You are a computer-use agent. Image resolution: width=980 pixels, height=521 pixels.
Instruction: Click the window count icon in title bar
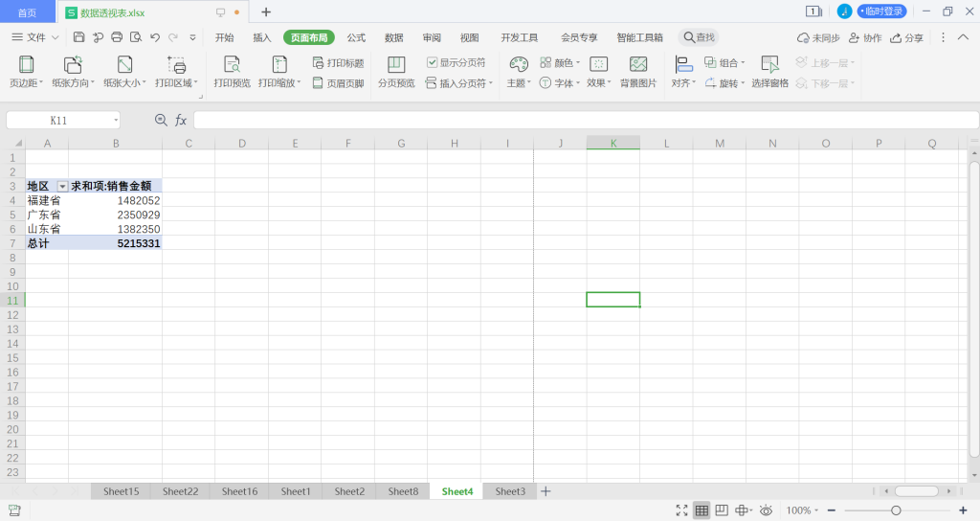pyautogui.click(x=813, y=11)
